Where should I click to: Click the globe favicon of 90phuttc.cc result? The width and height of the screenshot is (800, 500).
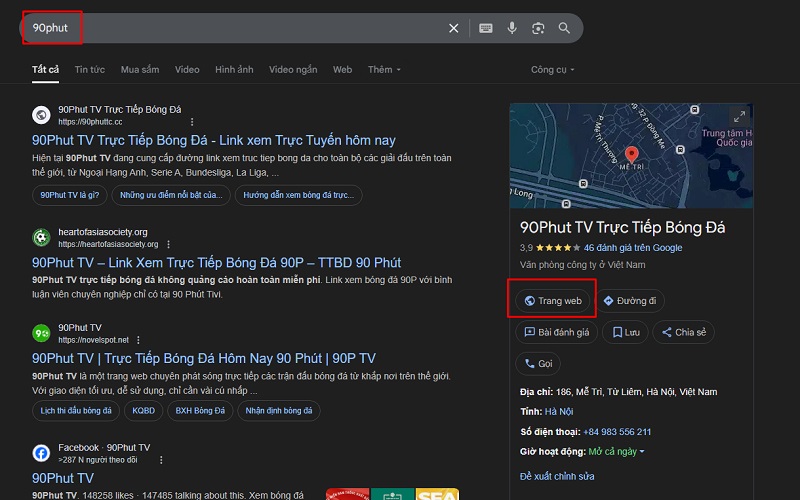point(41,115)
